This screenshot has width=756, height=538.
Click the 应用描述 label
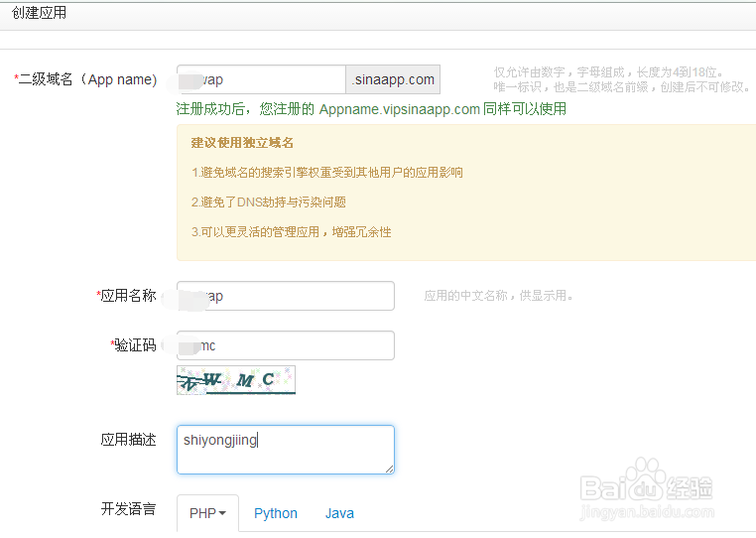coord(128,440)
